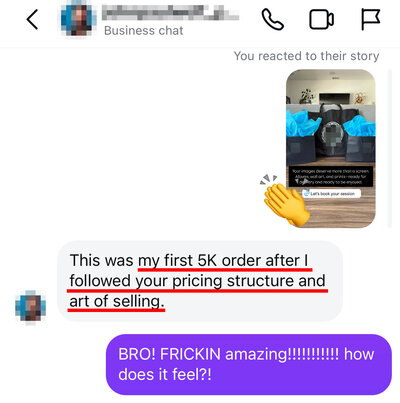This screenshot has height=403, width=400.
Task: Open the story thumbnail with gift bags
Action: pos(331,148)
